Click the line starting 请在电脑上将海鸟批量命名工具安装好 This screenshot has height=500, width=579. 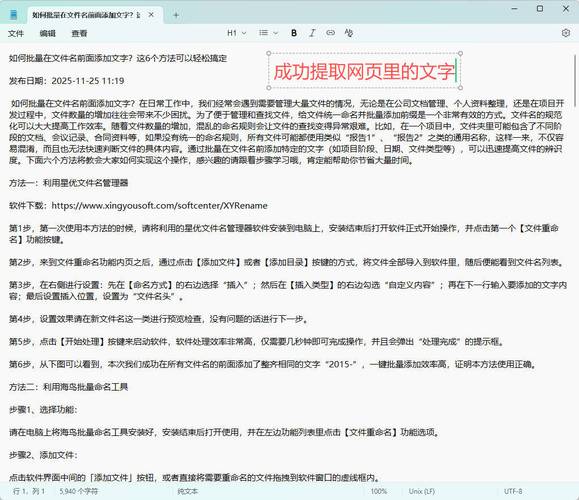pos(225,432)
